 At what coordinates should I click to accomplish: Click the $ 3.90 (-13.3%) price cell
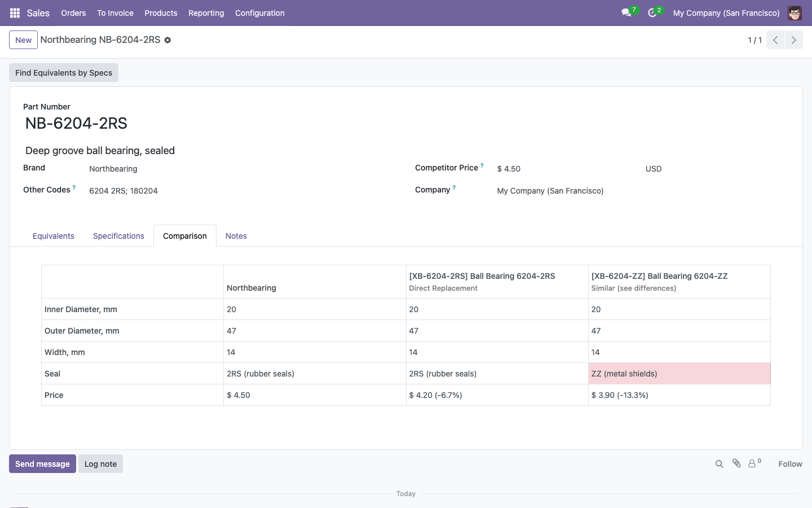point(679,395)
